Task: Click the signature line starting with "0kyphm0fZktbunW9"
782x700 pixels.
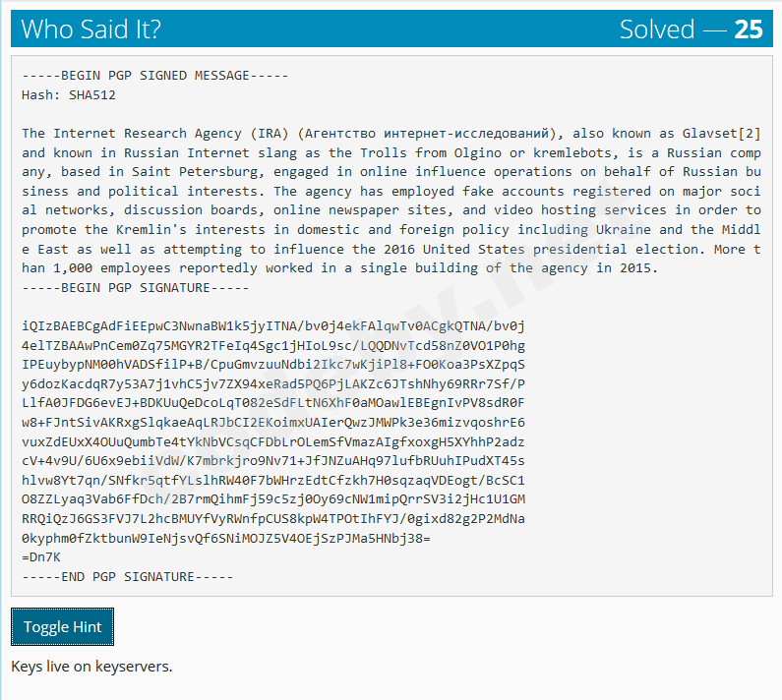Action: pos(226,538)
